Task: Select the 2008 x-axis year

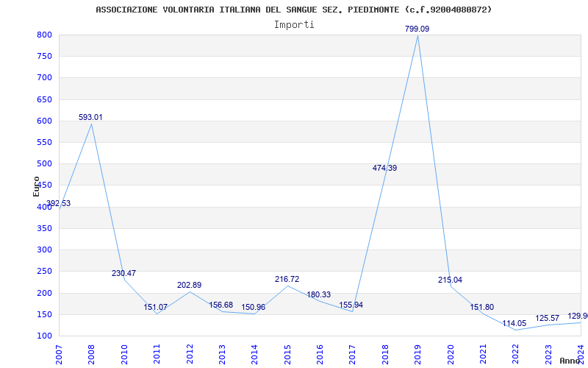Action: coord(91,355)
